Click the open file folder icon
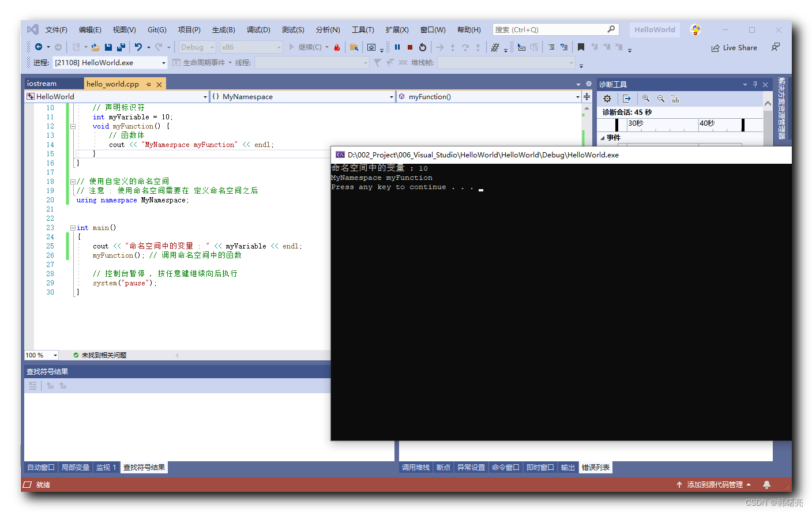The image size is (812, 512). [95, 47]
